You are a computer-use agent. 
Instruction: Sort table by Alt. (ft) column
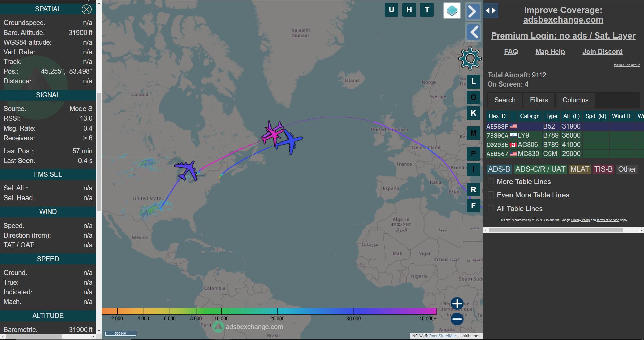(572, 116)
